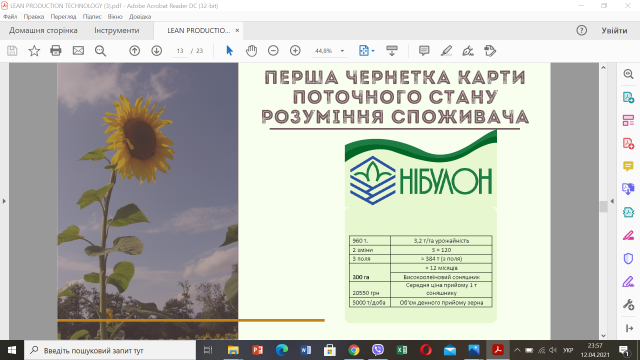Open the translate/combine tool in right panel

[x=628, y=189]
